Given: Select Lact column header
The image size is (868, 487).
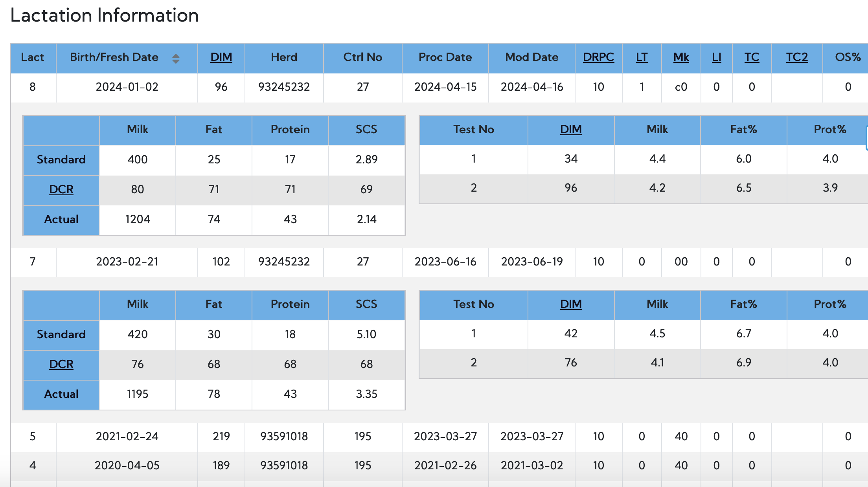Looking at the screenshot, I should (x=33, y=57).
